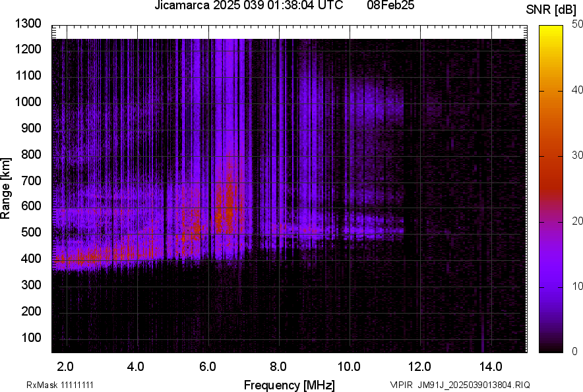583x392 pixels.
Task: Click the SNR [dB] colorbar heading
Action: point(552,9)
